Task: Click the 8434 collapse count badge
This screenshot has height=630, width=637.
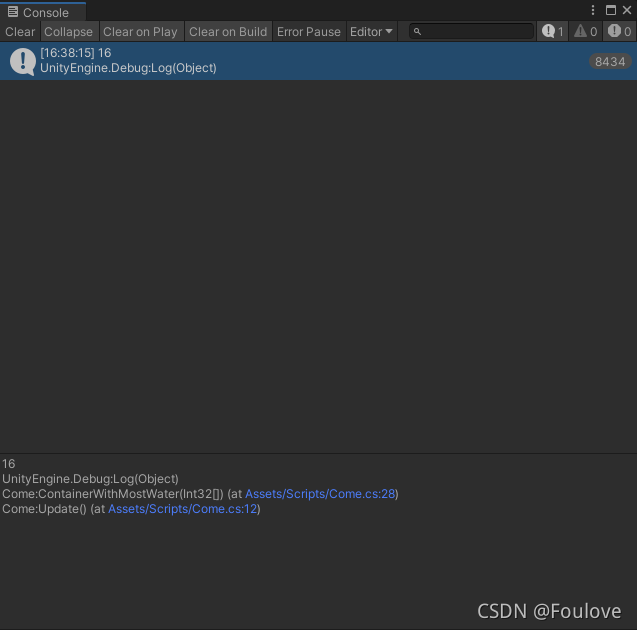Action: (610, 61)
